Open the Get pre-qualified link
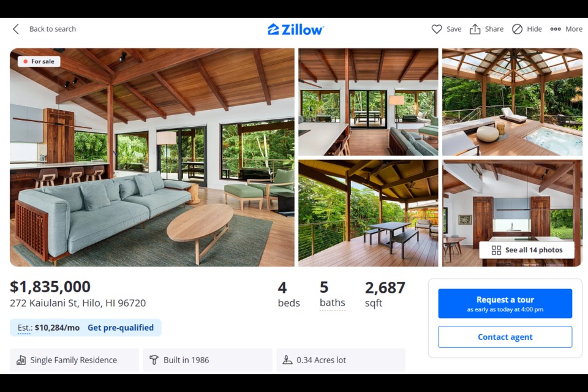This screenshot has height=392, width=588. click(x=121, y=328)
